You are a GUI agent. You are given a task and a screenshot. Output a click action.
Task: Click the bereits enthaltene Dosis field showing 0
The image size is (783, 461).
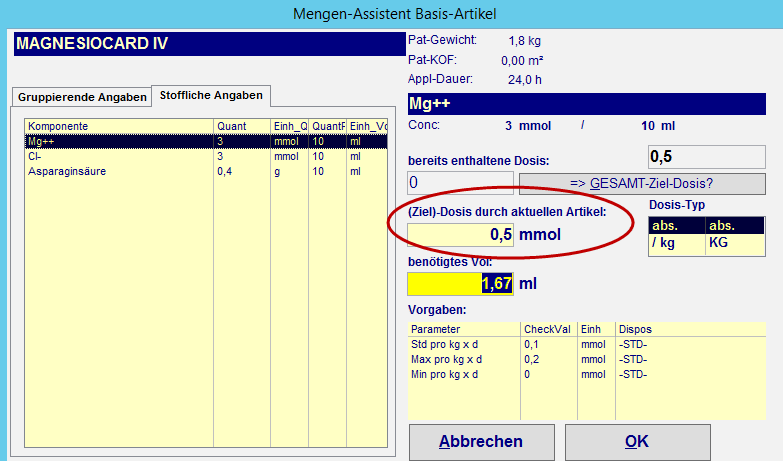(460, 183)
